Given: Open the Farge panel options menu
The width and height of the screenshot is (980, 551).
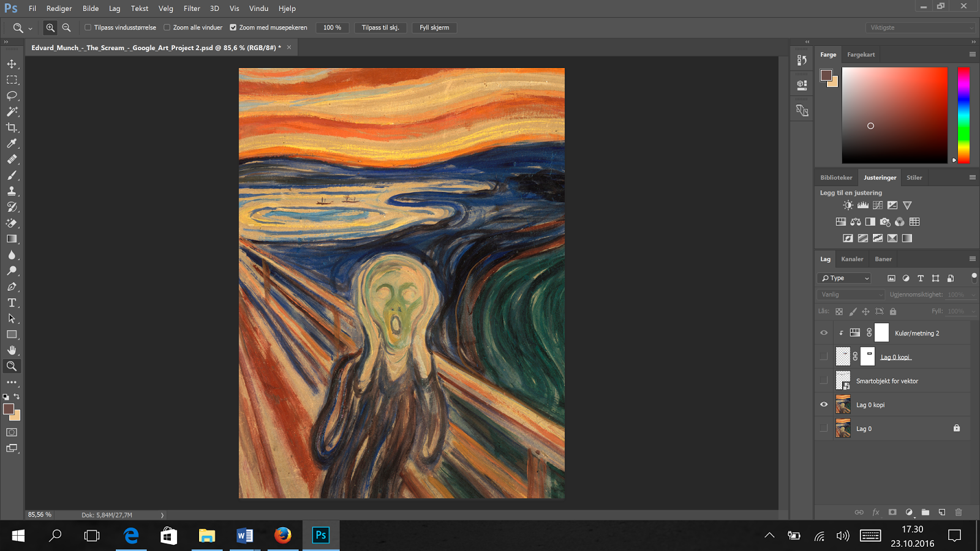Looking at the screenshot, I should 972,54.
